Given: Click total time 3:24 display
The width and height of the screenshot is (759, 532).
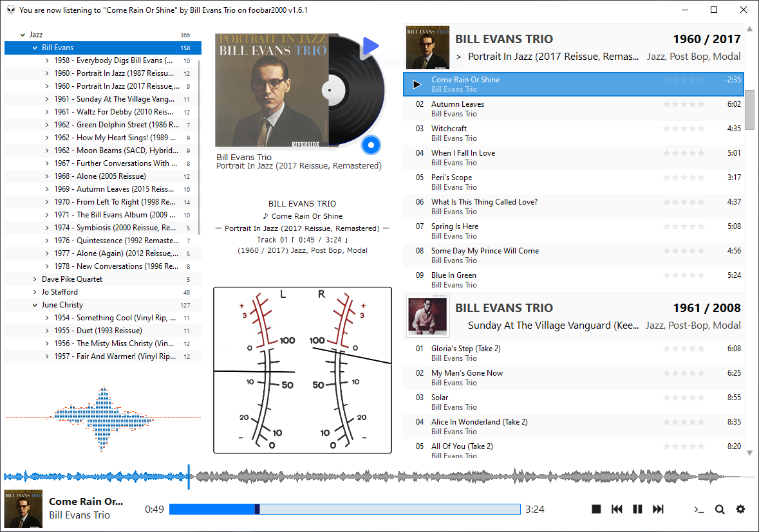Looking at the screenshot, I should [535, 509].
